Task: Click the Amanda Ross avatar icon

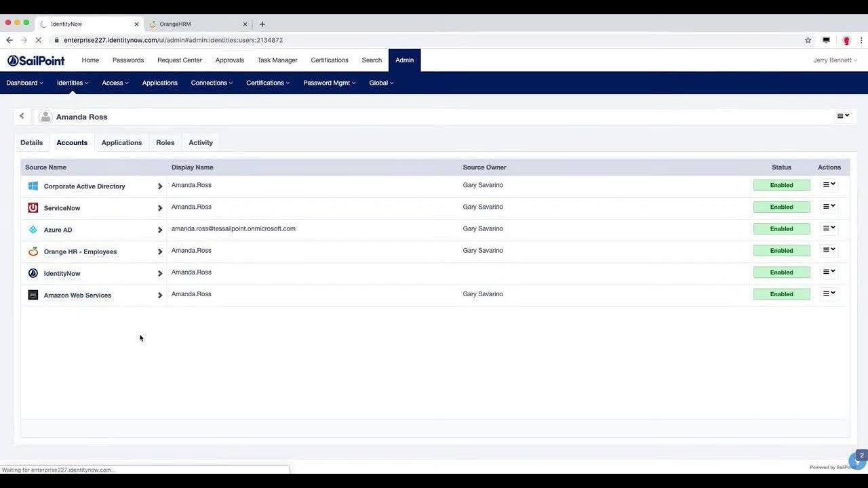Action: pos(45,117)
